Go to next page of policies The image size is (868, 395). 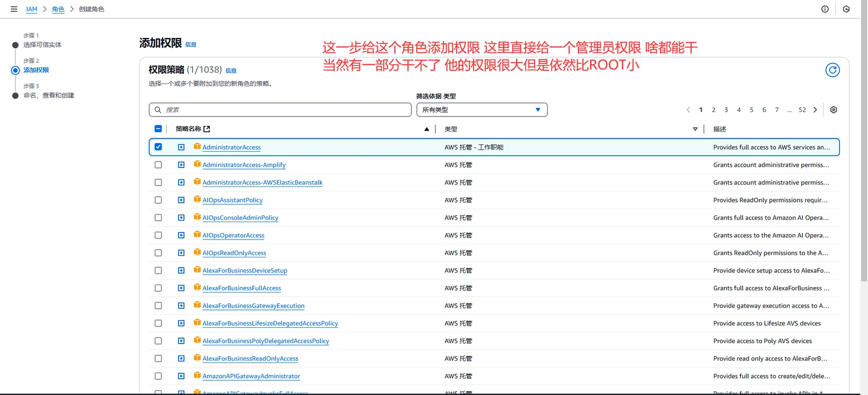click(815, 110)
